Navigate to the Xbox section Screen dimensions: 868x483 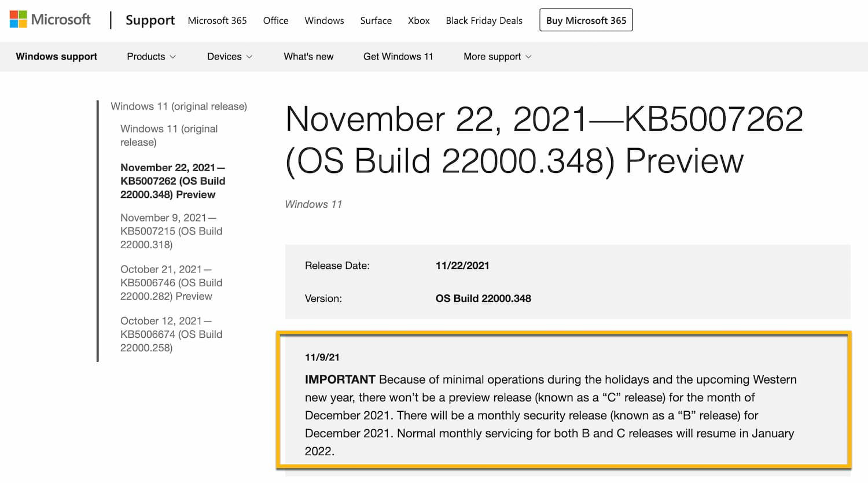coord(418,21)
